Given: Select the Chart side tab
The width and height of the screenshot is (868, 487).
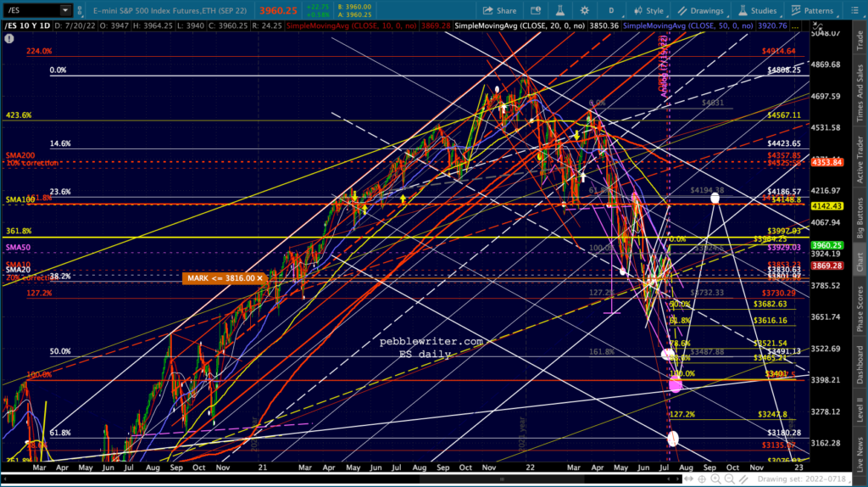Looking at the screenshot, I should click(860, 263).
